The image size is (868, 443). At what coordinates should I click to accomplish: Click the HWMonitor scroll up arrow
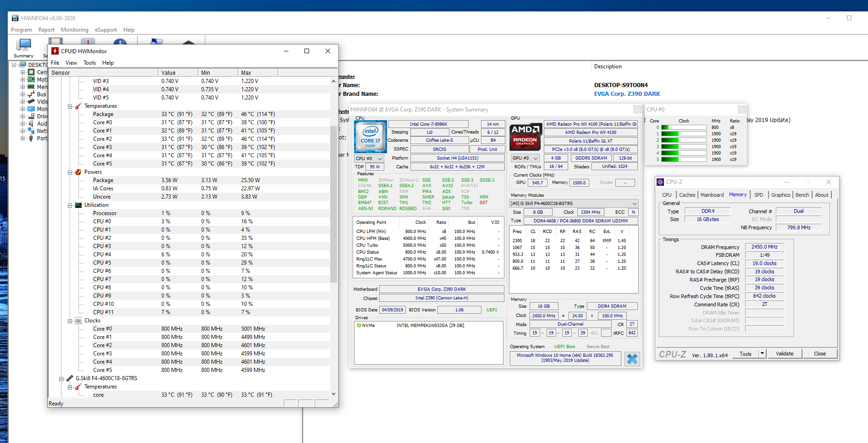[333, 81]
